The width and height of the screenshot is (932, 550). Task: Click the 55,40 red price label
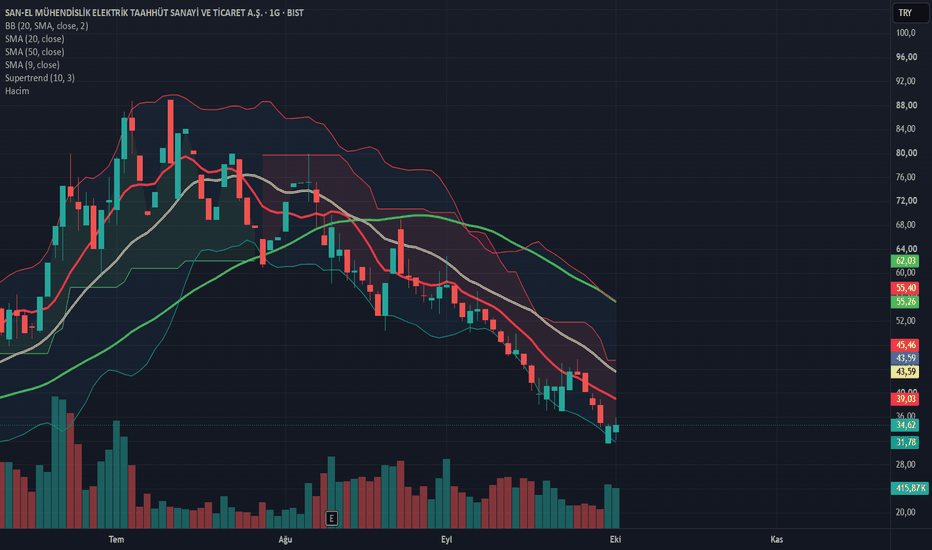(x=905, y=288)
